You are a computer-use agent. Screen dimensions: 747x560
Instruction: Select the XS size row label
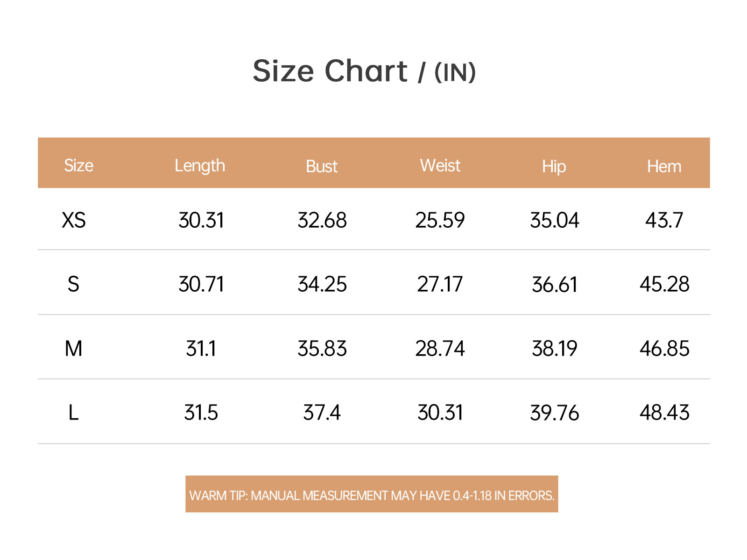74,220
